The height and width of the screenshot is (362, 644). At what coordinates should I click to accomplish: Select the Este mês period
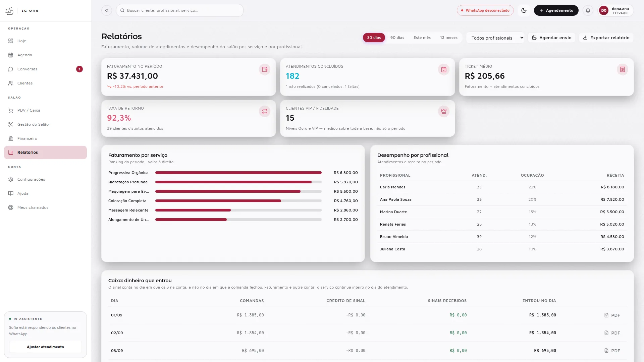point(422,38)
